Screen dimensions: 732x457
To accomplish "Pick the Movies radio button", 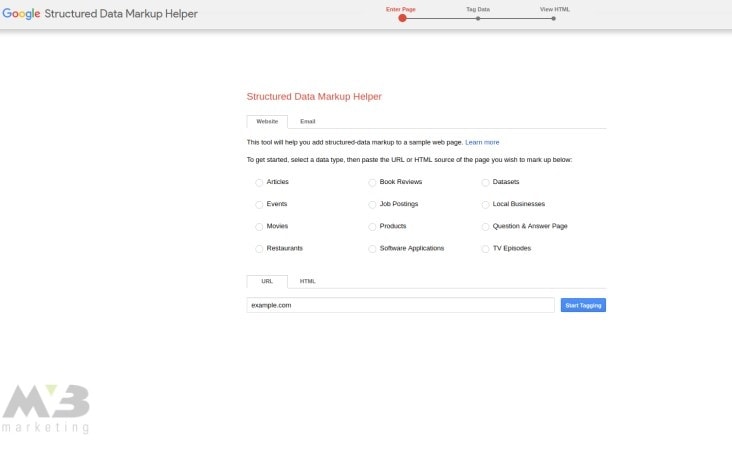I will pyautogui.click(x=259, y=227).
